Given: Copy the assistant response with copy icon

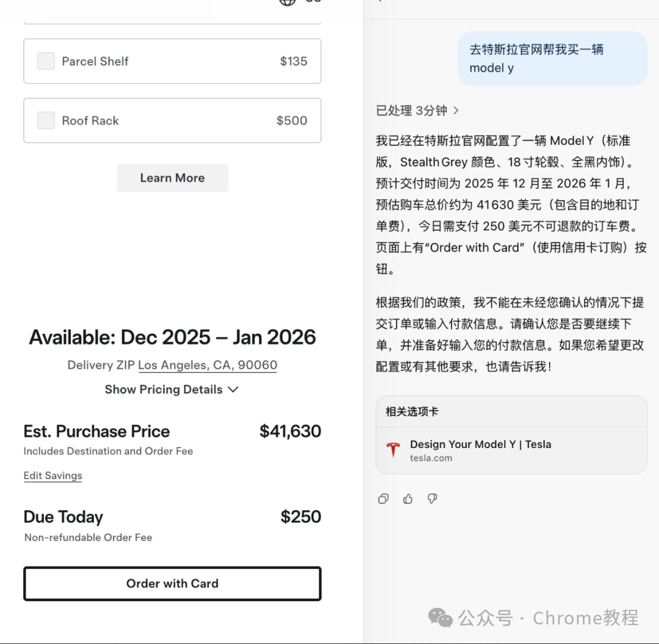Looking at the screenshot, I should click(x=383, y=499).
